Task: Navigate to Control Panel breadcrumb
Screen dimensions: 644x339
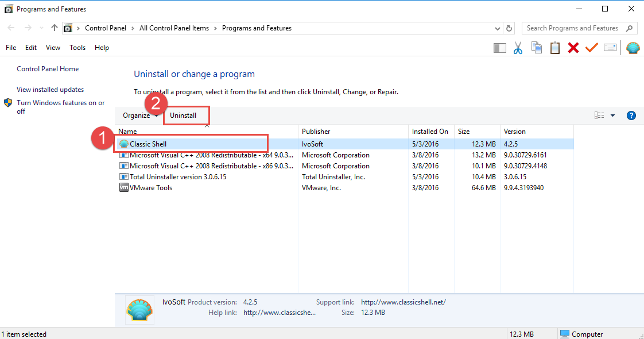Action: click(106, 28)
